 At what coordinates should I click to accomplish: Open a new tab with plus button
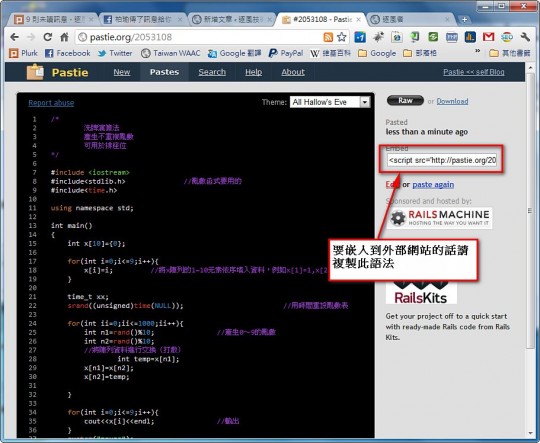pyautogui.click(x=464, y=20)
